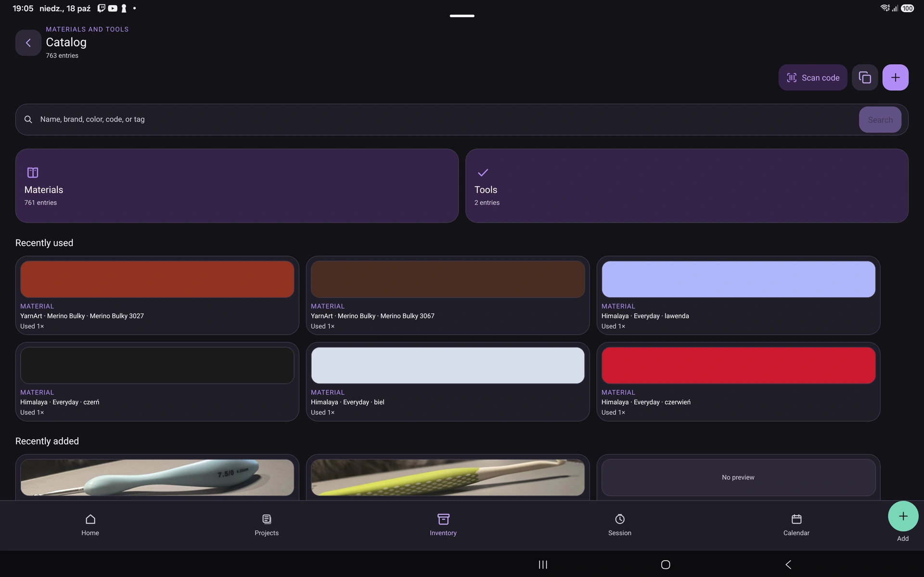Open the No preview recently added card
Screen dimensions: 924x577
(738, 477)
